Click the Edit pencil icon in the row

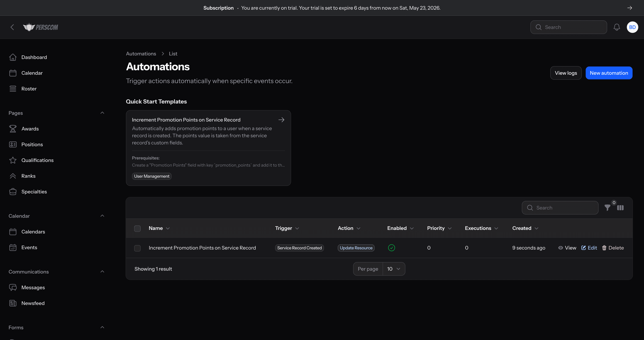coord(584,248)
